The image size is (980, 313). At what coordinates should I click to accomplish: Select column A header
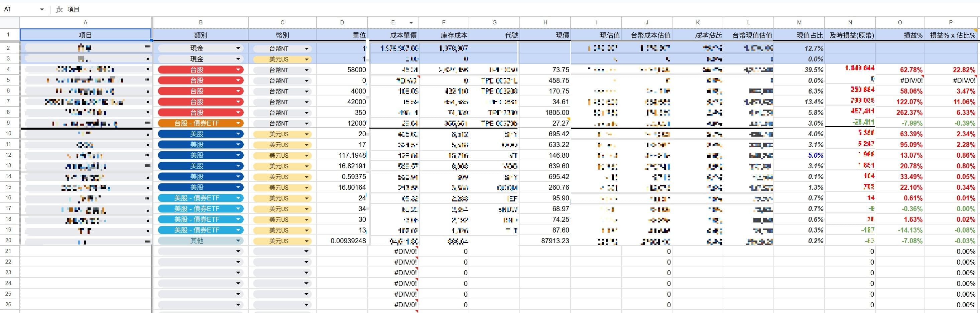pyautogui.click(x=85, y=22)
